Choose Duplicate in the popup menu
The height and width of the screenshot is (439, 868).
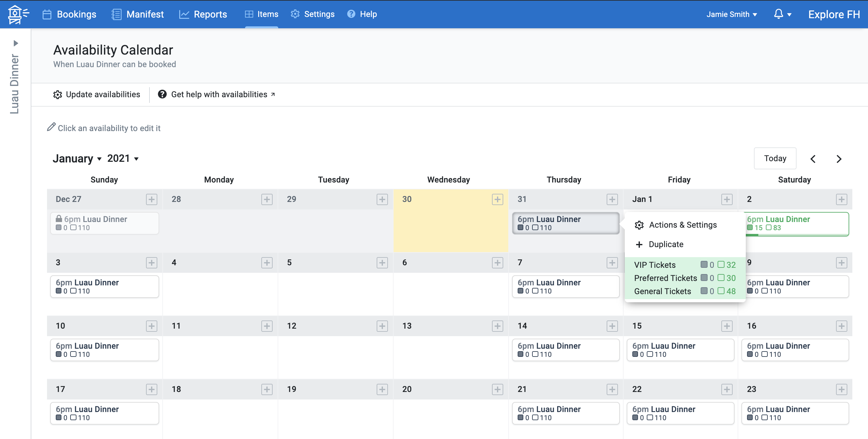point(659,245)
